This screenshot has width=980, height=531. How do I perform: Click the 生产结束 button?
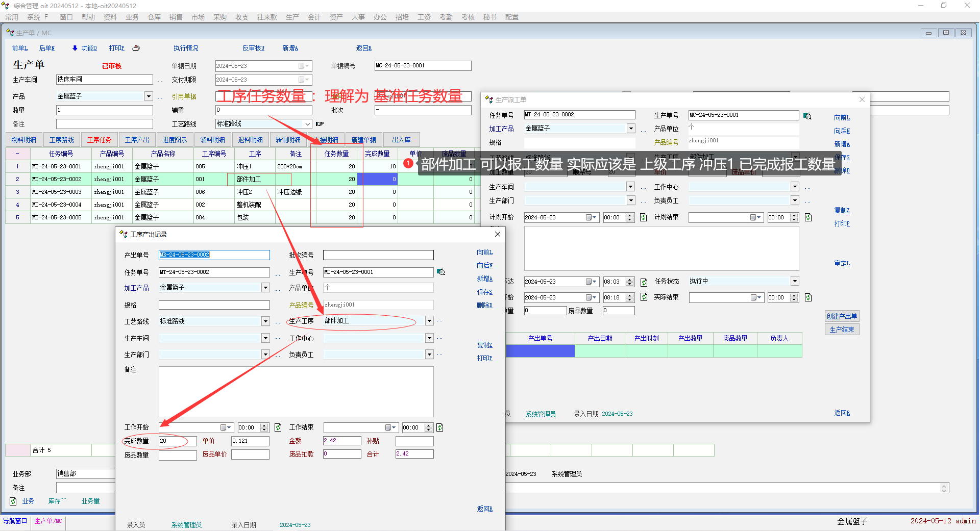[x=842, y=330]
